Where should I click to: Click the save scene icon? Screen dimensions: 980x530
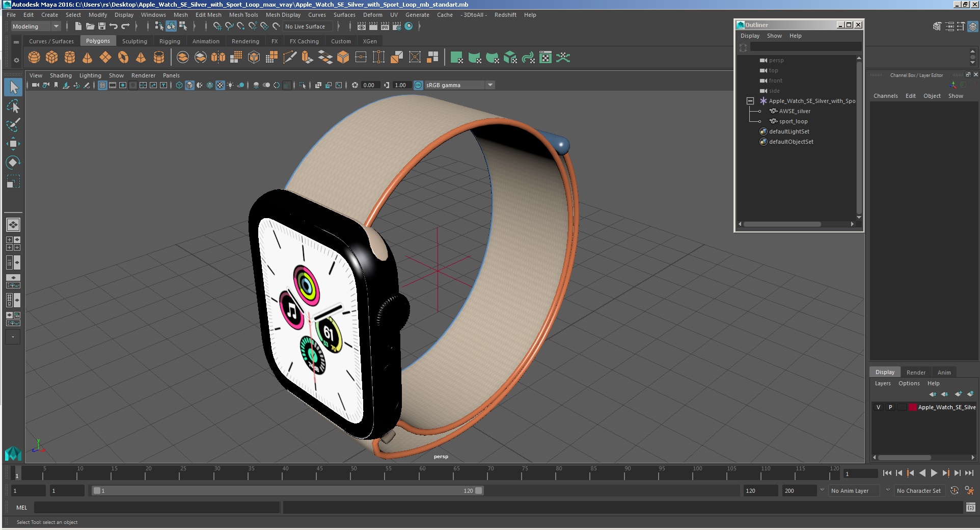click(x=102, y=26)
